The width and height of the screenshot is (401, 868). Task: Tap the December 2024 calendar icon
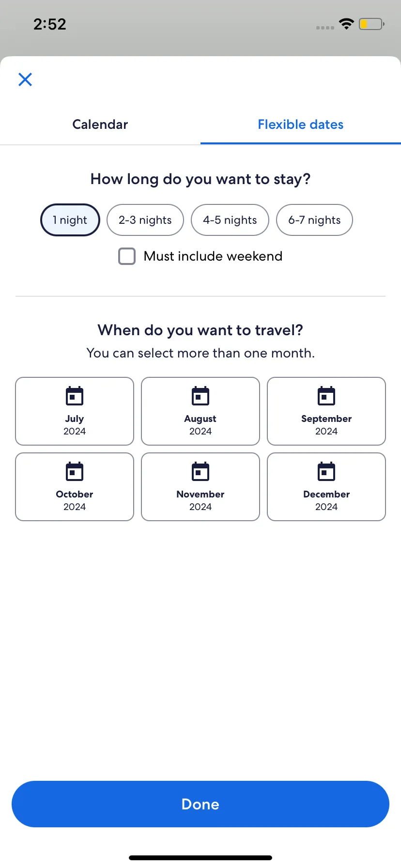(x=326, y=471)
